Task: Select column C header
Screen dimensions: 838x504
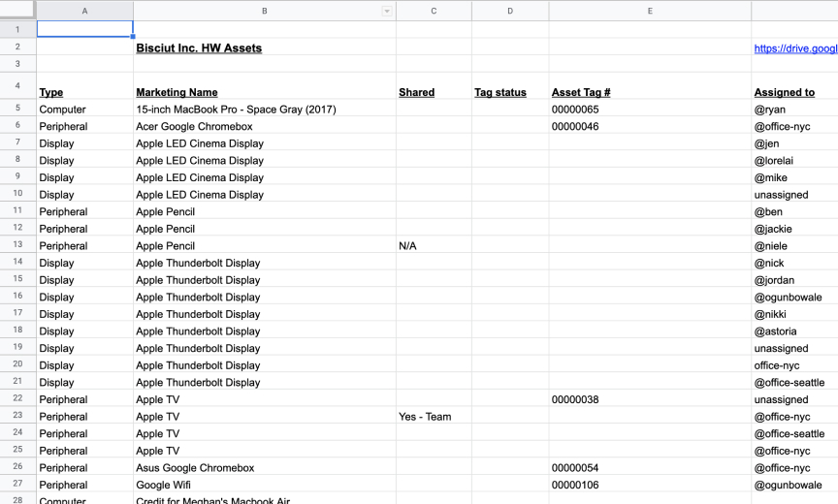Action: pos(434,11)
